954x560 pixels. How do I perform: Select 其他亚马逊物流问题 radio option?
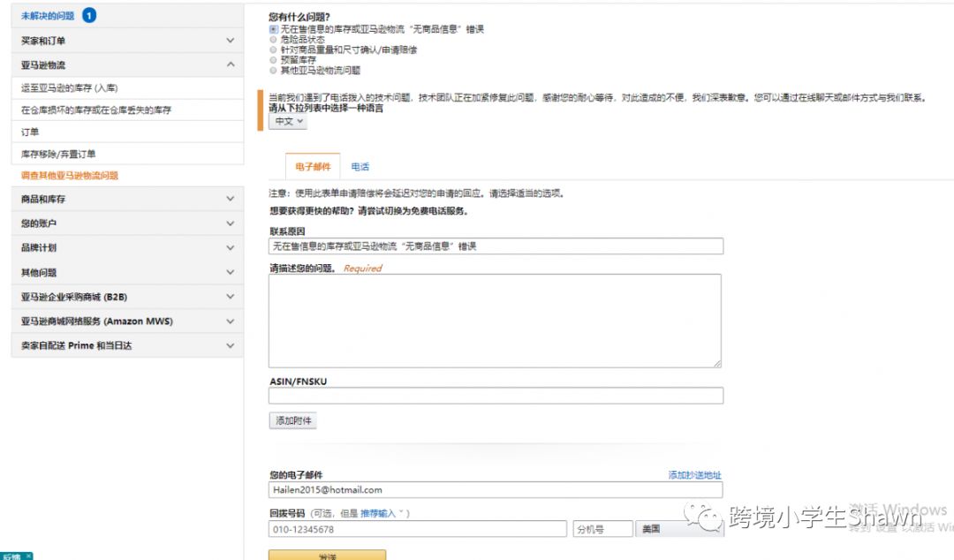pos(273,71)
